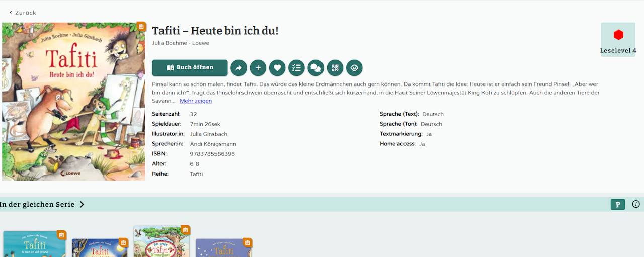The height and width of the screenshot is (257, 644).
Task: Open the Tafiti Wimmelbuch cover
Action: 162,242
